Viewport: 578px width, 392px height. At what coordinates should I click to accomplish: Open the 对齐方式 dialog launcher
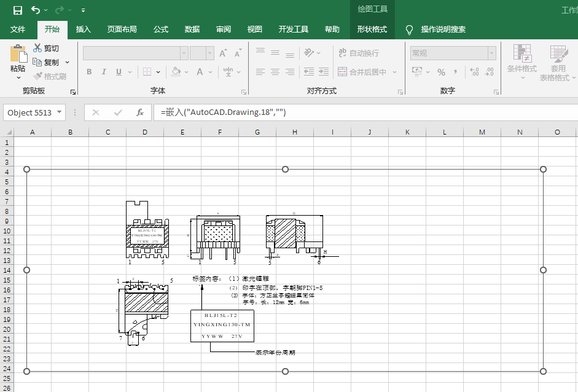(x=400, y=92)
